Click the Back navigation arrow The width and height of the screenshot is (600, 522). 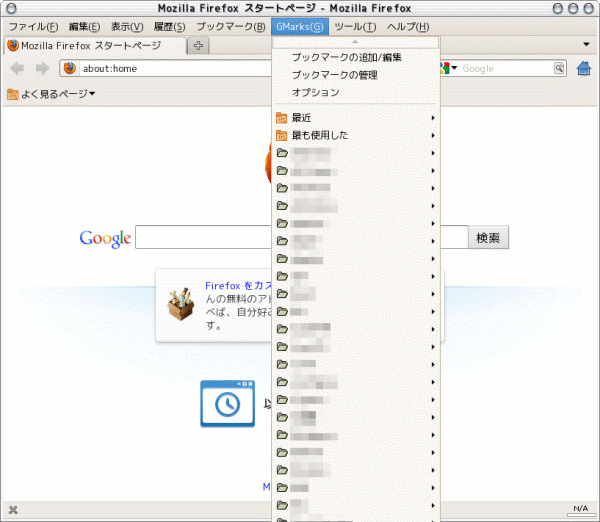coord(17,68)
